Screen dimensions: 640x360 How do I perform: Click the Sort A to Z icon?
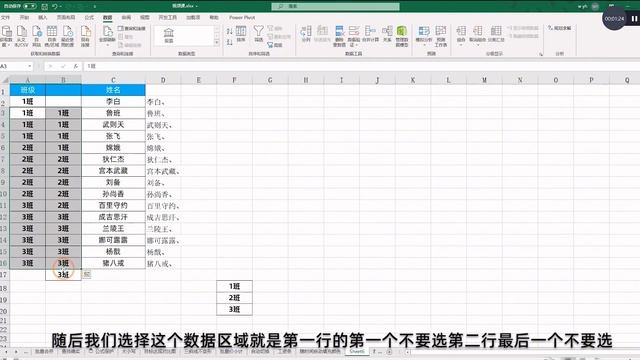point(229,31)
